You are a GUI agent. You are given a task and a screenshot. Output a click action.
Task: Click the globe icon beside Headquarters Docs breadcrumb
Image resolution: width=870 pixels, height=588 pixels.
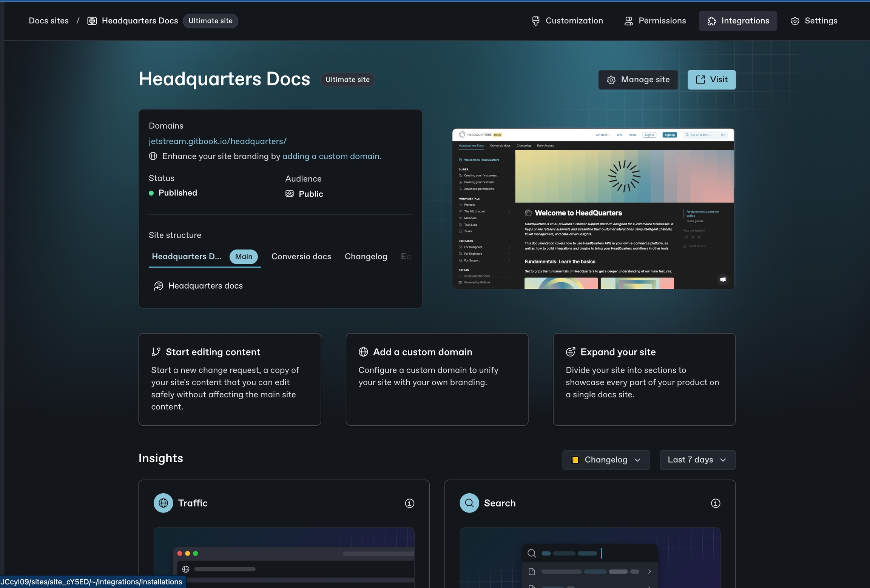click(x=92, y=21)
